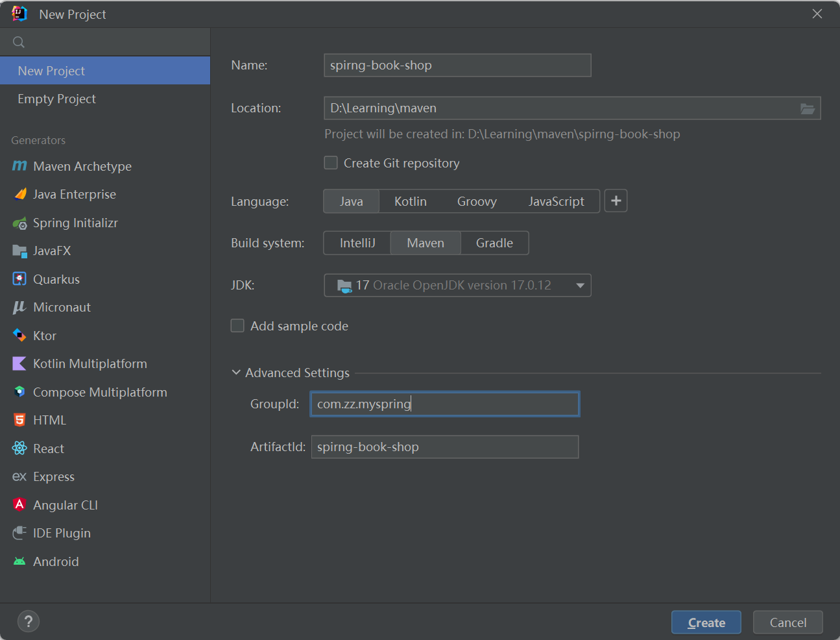Select JavaScript as the language
This screenshot has height=640, width=840.
(556, 201)
